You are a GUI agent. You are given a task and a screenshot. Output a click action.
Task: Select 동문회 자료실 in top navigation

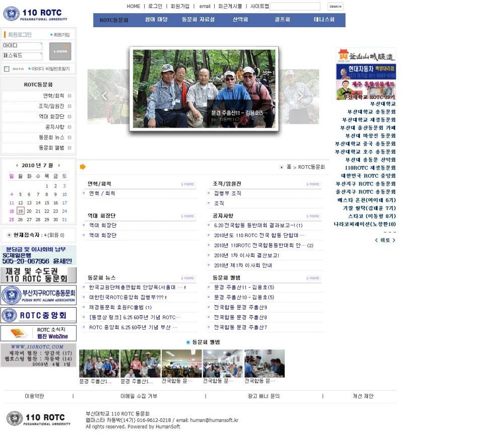click(198, 20)
